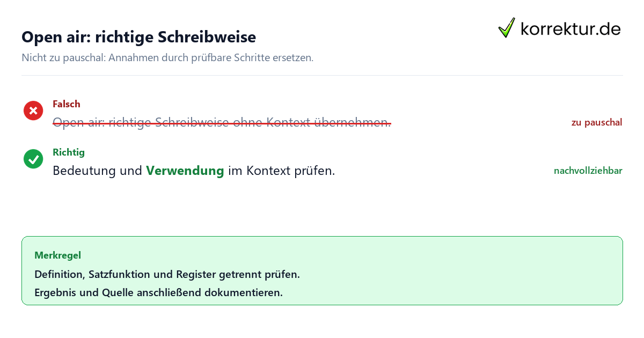
Task: Open the korrektur.de logo text
Action: (570, 28)
